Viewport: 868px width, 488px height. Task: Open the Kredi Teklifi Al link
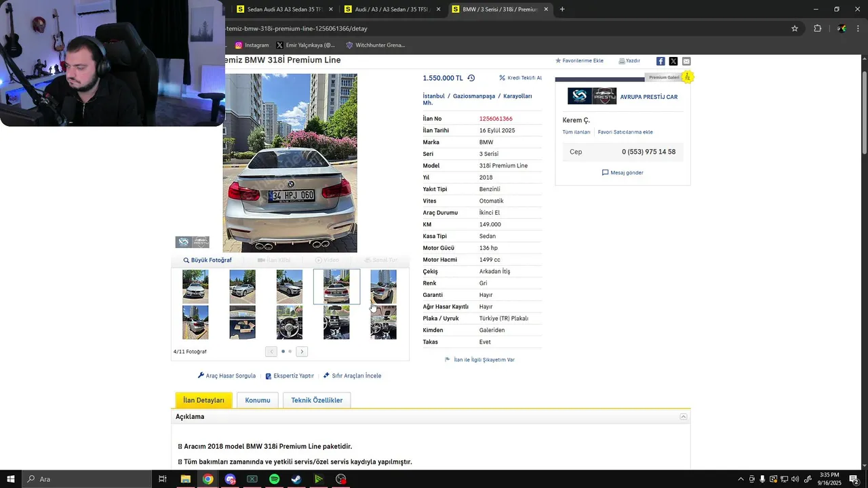[520, 78]
